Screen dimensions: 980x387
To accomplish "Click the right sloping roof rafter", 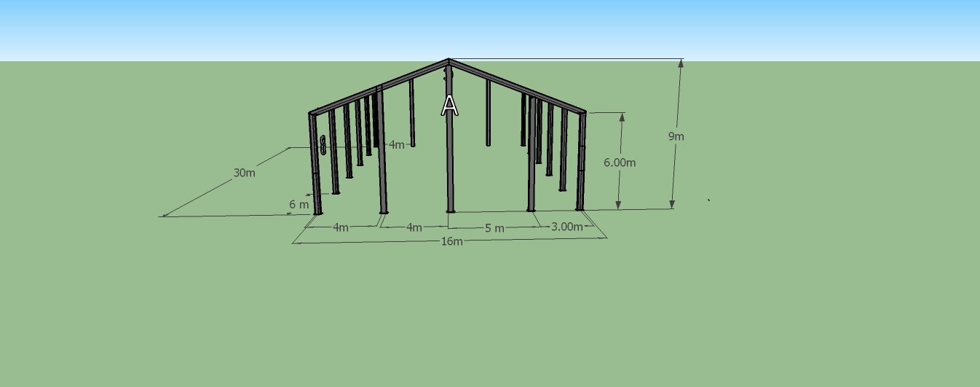I will pos(517,86).
